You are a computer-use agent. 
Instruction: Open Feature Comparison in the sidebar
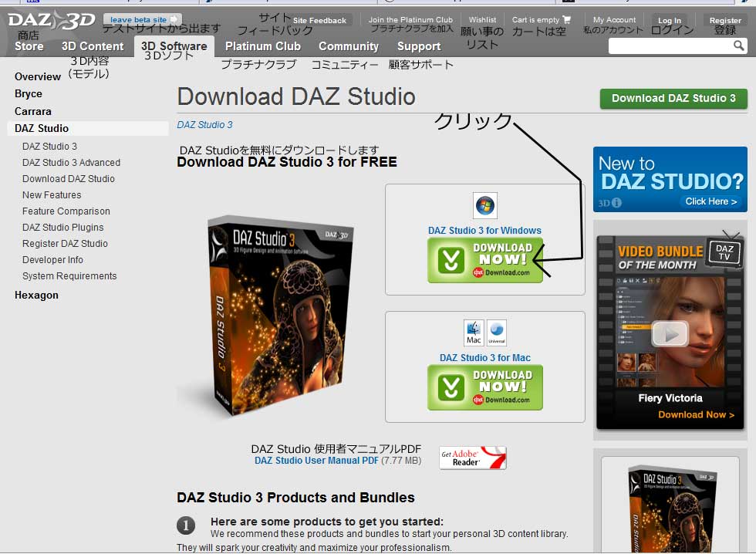66,211
